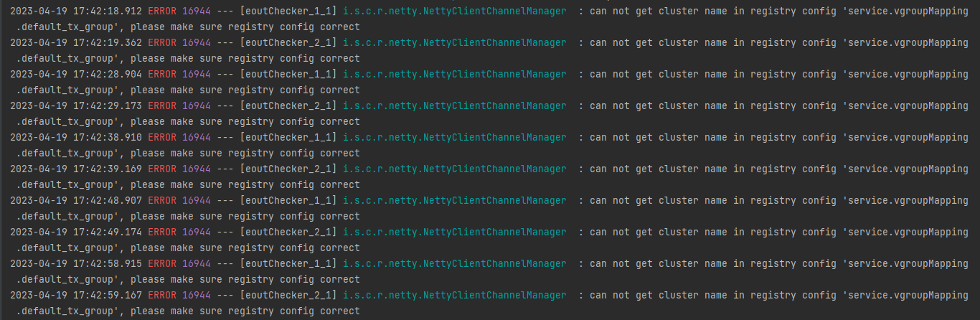Image resolution: width=980 pixels, height=320 pixels.
Task: Click process ID 16944 on the 17:42:58.915 line
Action: [x=197, y=264]
